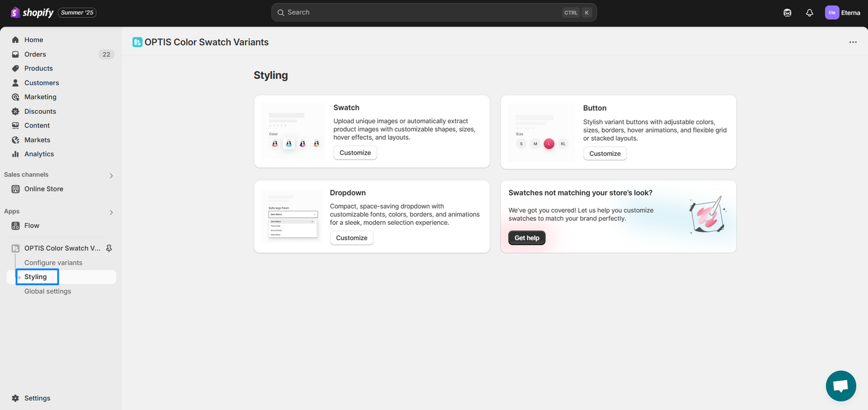Click the paint swatch illustration
The height and width of the screenshot is (410, 868).
[x=707, y=215]
